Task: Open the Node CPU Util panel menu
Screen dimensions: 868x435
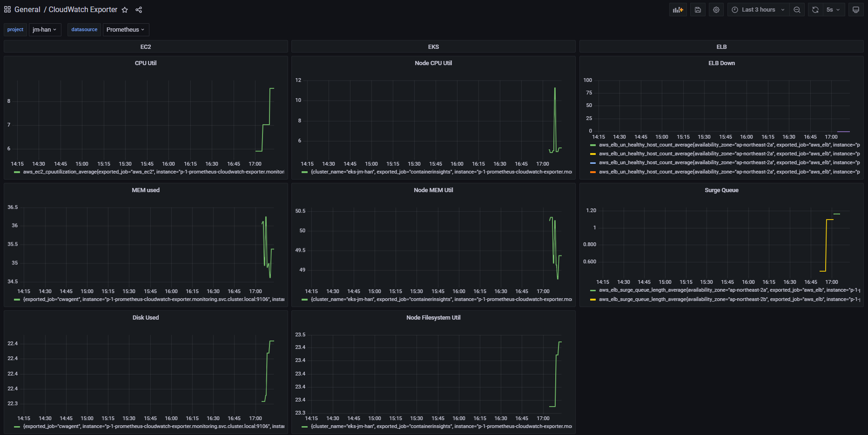Action: [433, 63]
